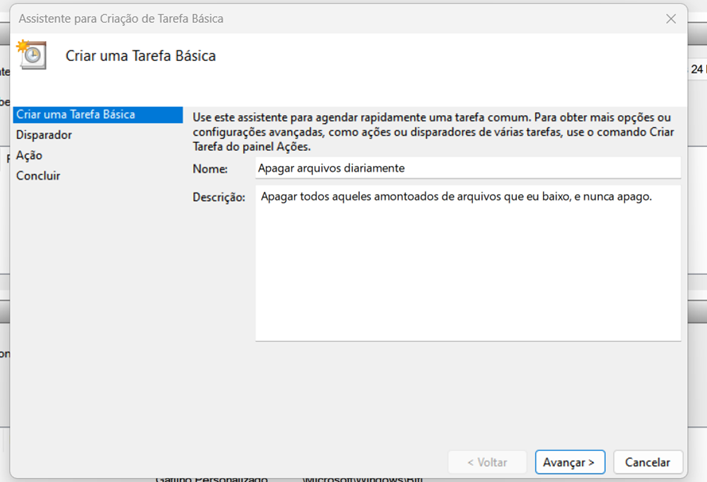Click into the Nome text field
Image resolution: width=707 pixels, height=482 pixels.
click(467, 169)
